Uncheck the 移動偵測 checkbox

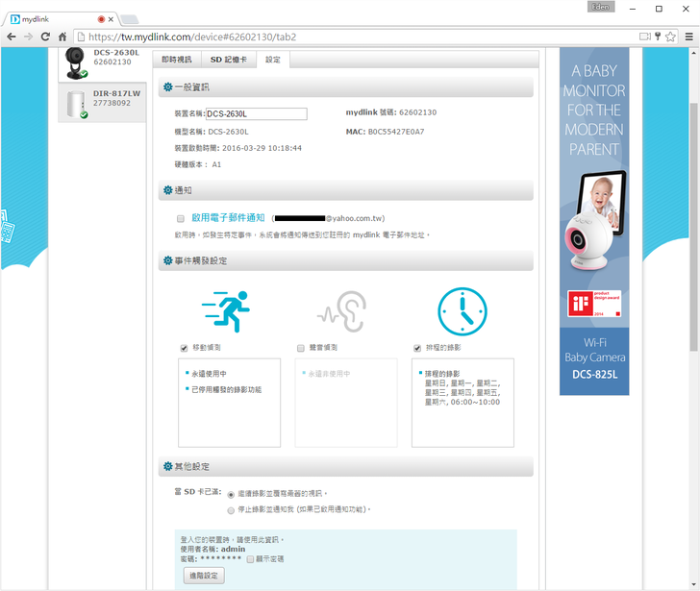184,349
